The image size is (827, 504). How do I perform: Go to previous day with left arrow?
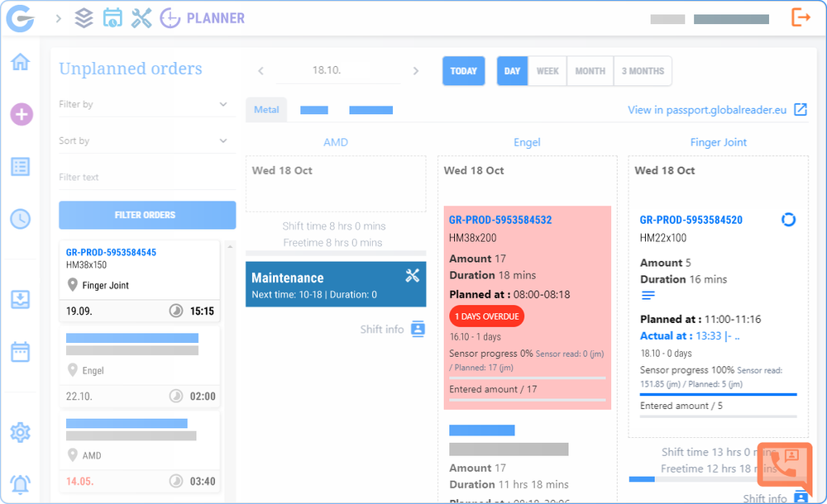[x=261, y=71]
